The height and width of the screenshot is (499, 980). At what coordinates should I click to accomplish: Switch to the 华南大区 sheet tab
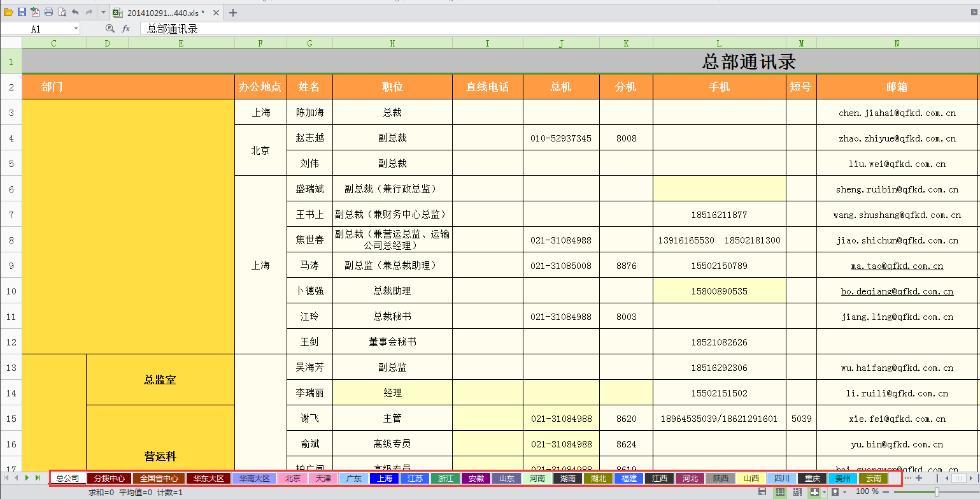(x=255, y=478)
